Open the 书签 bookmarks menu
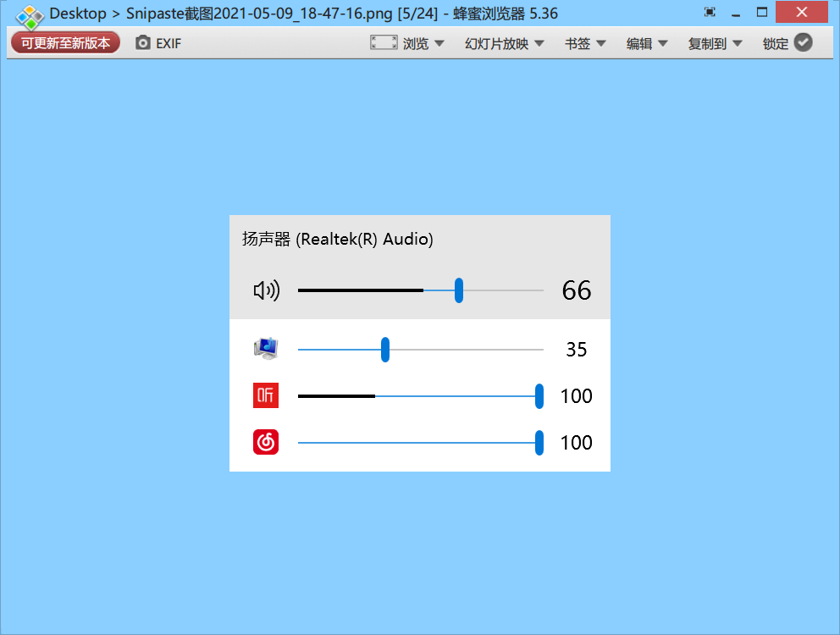The image size is (840, 635). coord(585,43)
